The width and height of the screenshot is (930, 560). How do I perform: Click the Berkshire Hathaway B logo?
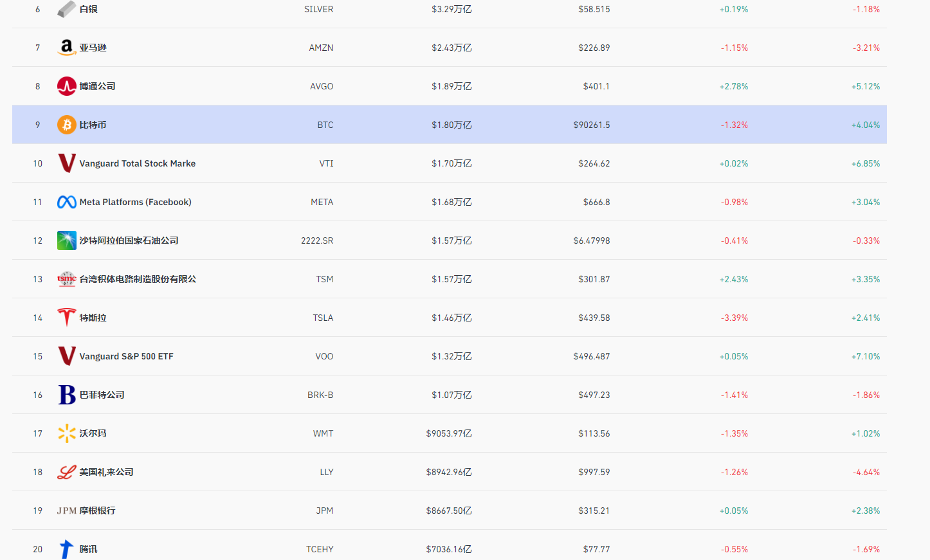(66, 395)
